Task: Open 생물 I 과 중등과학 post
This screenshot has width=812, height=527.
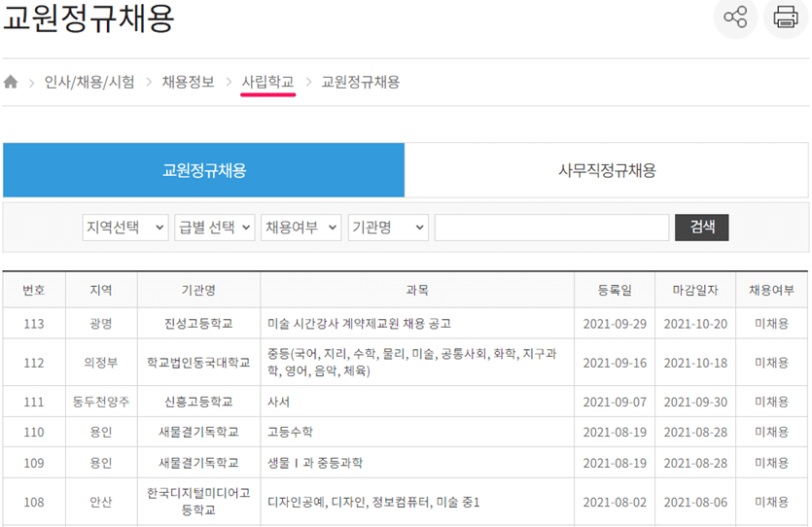Action: pyautogui.click(x=314, y=463)
